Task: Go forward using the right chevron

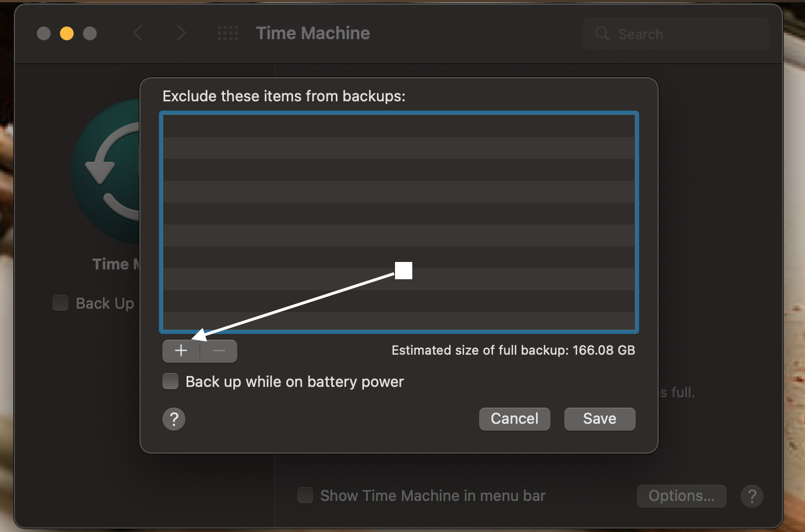Action: [181, 33]
